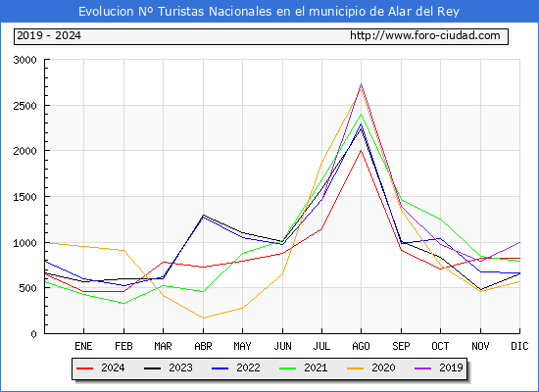539x392 pixels.
Task: Click the chart title about Alar del Rey
Action: click(x=269, y=12)
